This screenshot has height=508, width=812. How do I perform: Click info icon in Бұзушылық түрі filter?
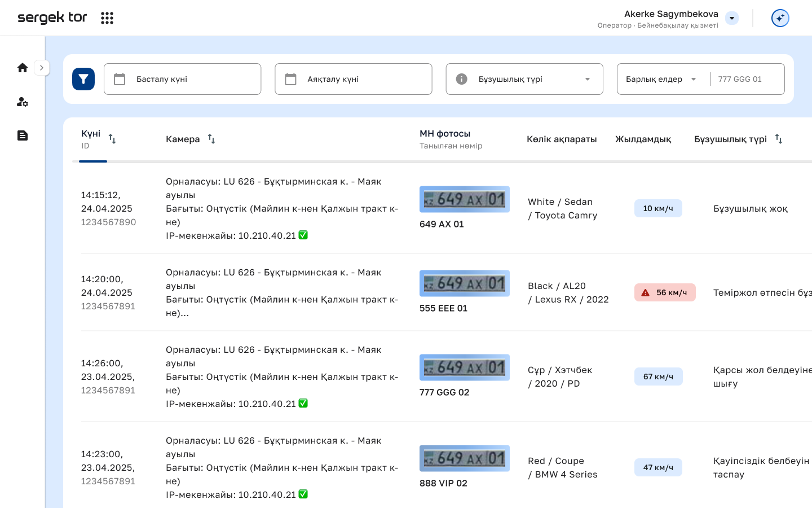pyautogui.click(x=461, y=79)
